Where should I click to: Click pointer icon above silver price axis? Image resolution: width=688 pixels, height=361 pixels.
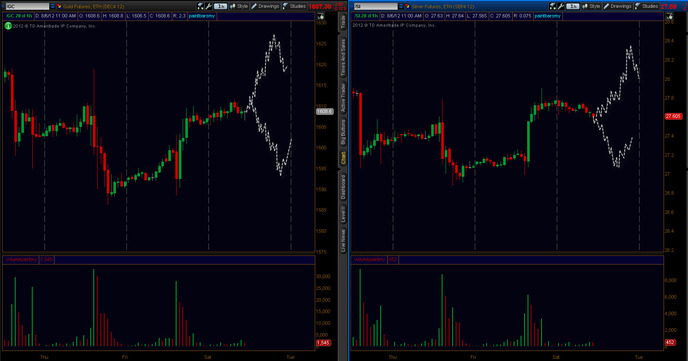click(x=670, y=16)
